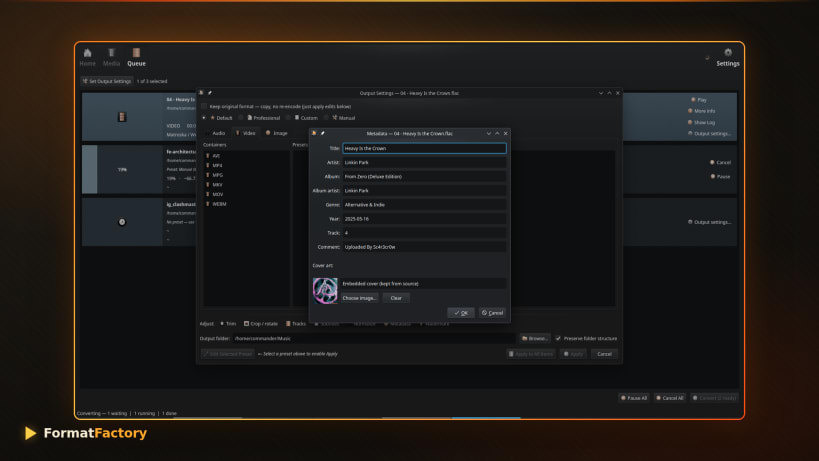Select the Custom preset mode radio
The width and height of the screenshot is (819, 461).
(288, 118)
